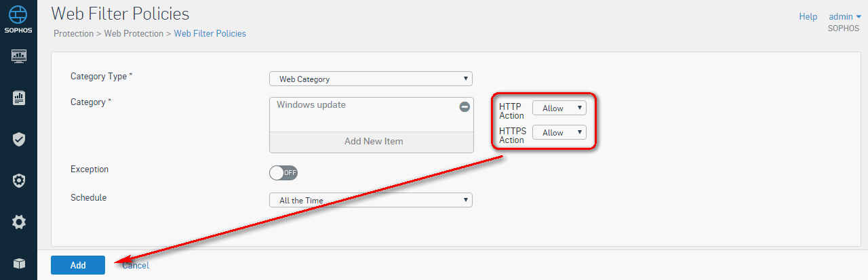The image size is (868, 280).
Task: Open the Help link
Action: [808, 16]
